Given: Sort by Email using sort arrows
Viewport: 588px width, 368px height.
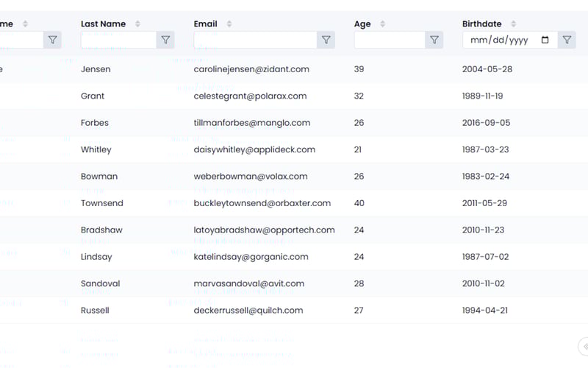Looking at the screenshot, I should (229, 24).
